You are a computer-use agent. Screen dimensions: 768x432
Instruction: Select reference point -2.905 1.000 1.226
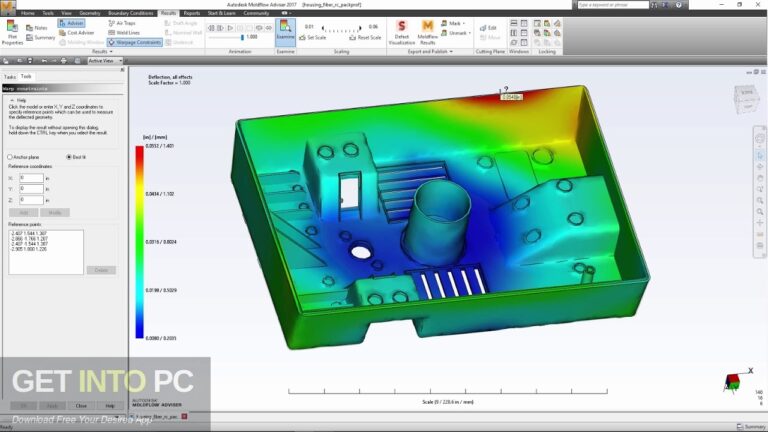29,249
